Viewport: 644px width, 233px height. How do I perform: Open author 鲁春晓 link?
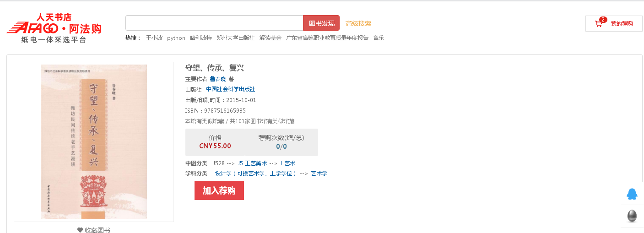pyautogui.click(x=218, y=79)
